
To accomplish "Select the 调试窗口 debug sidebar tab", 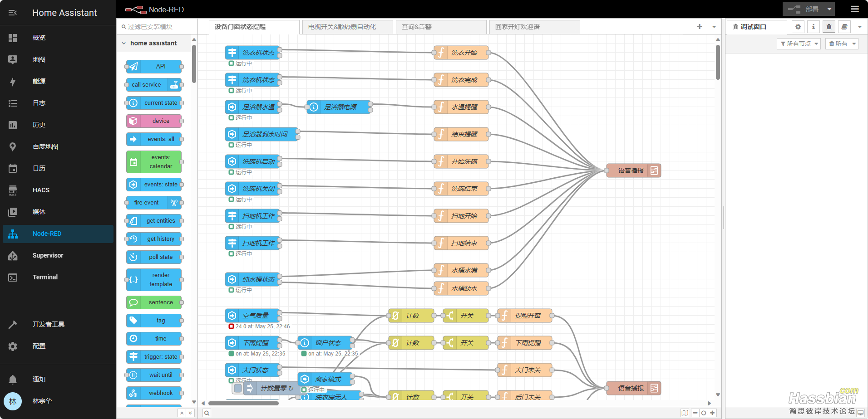I will click(x=757, y=27).
